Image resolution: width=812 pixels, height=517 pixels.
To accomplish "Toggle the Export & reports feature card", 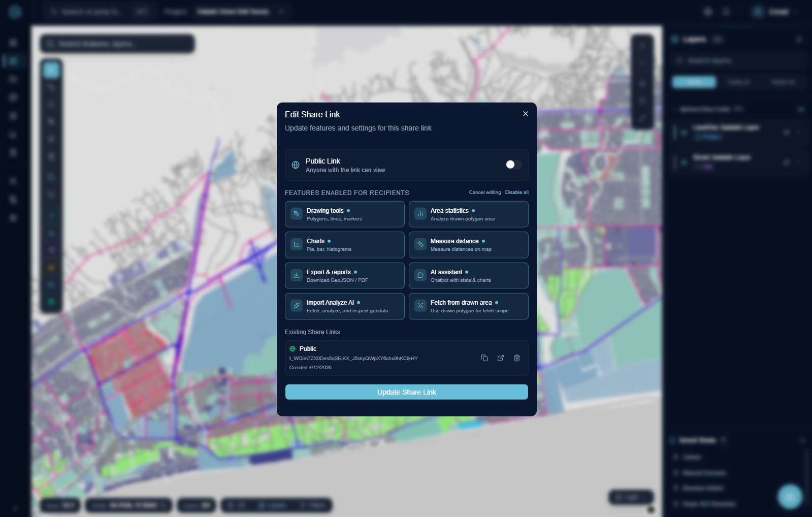I will pos(345,276).
